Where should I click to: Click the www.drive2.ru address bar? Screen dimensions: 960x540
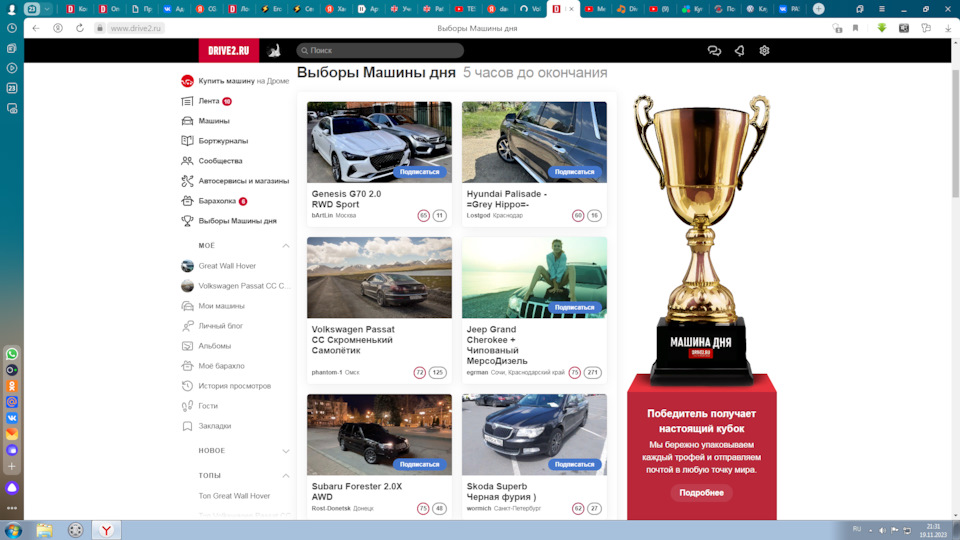135,28
